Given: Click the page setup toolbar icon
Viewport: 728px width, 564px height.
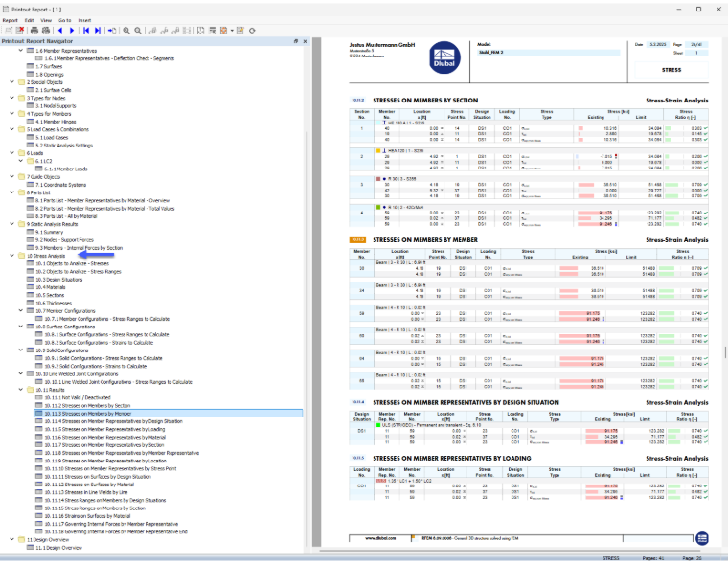Looking at the screenshot, I should [200, 31].
